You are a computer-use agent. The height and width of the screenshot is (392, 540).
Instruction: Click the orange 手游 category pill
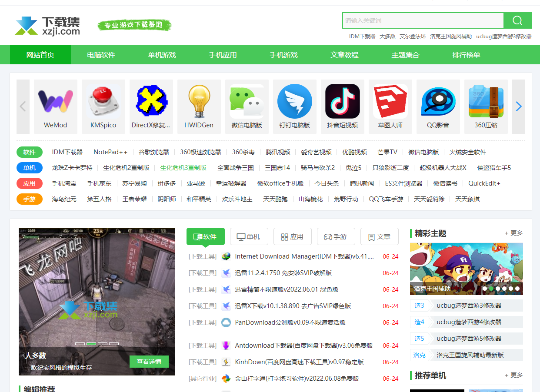pos(30,199)
